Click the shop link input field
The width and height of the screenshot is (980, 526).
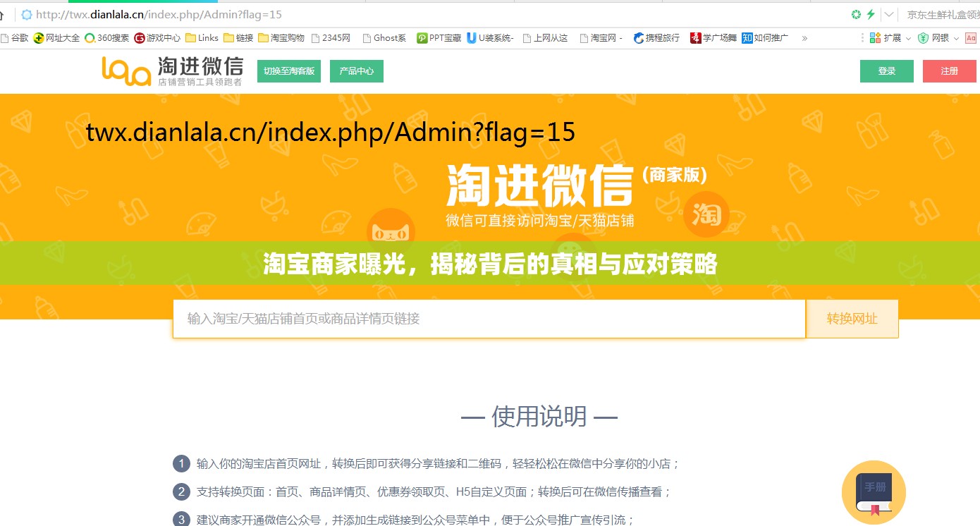point(489,319)
